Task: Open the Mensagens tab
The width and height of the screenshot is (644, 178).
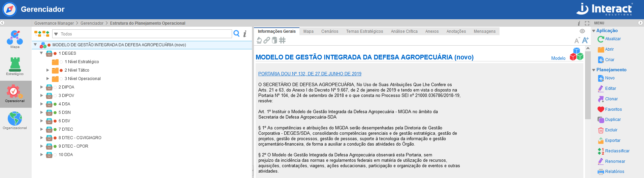Action: tap(485, 31)
